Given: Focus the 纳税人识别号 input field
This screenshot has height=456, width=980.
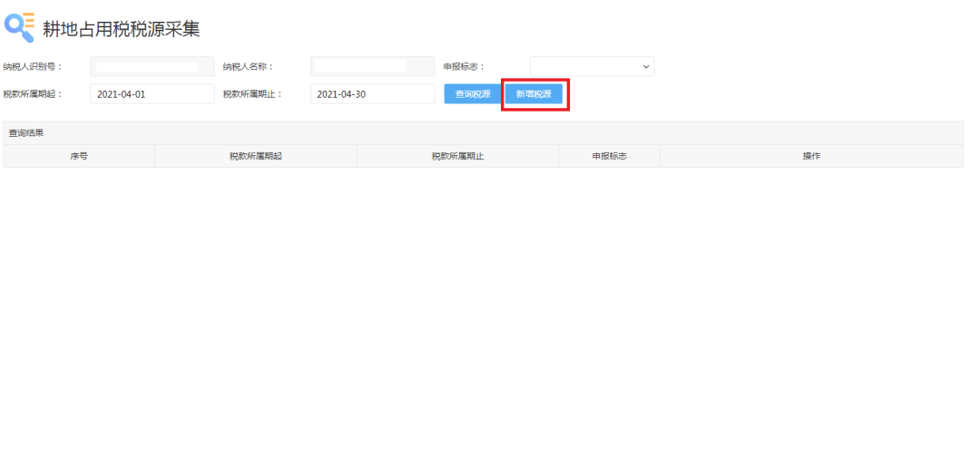Looking at the screenshot, I should pos(152,66).
